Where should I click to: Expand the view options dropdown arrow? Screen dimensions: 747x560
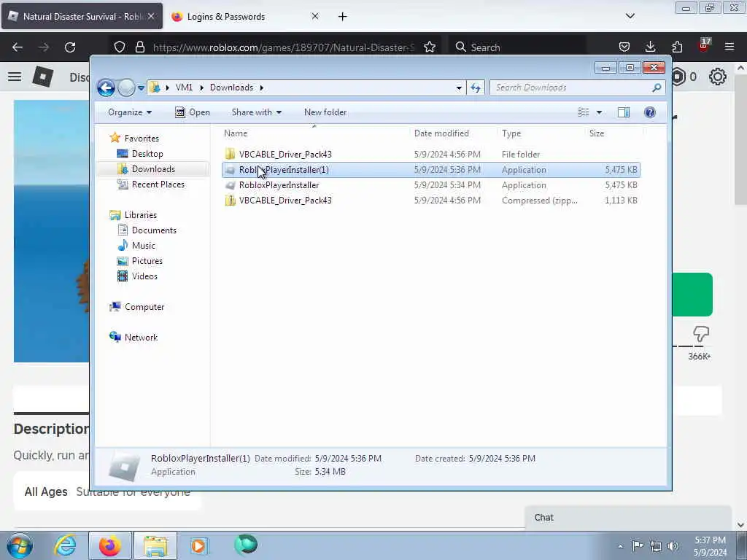point(600,112)
